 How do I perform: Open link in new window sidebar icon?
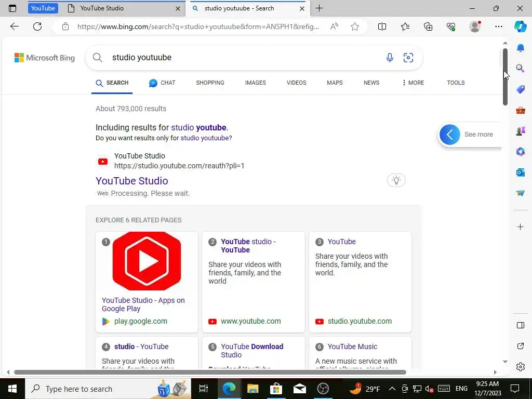521,346
